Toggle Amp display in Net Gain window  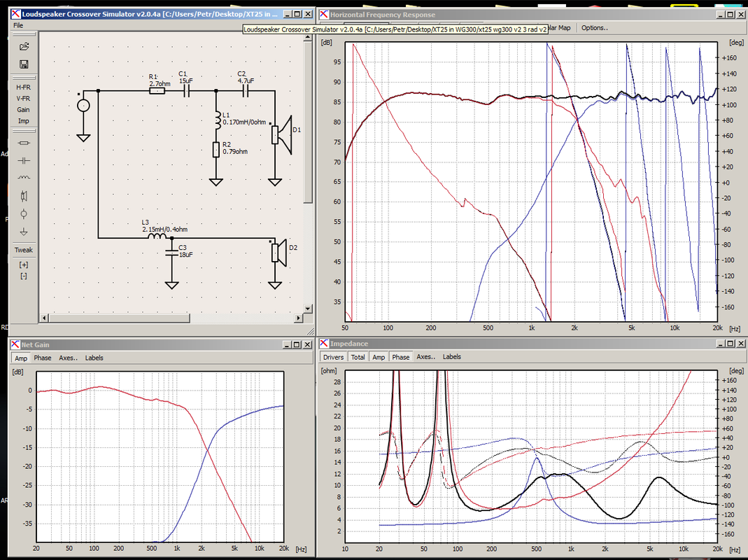click(21, 358)
